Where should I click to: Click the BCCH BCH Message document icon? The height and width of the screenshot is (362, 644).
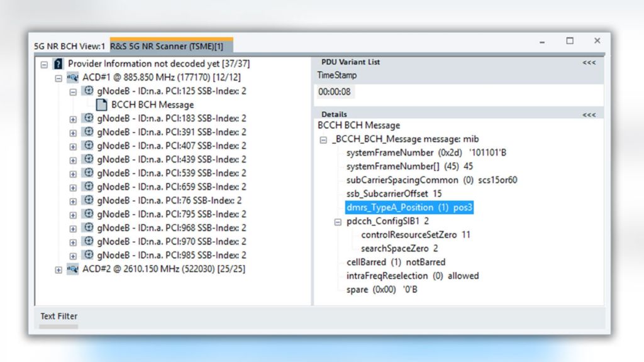click(x=101, y=105)
